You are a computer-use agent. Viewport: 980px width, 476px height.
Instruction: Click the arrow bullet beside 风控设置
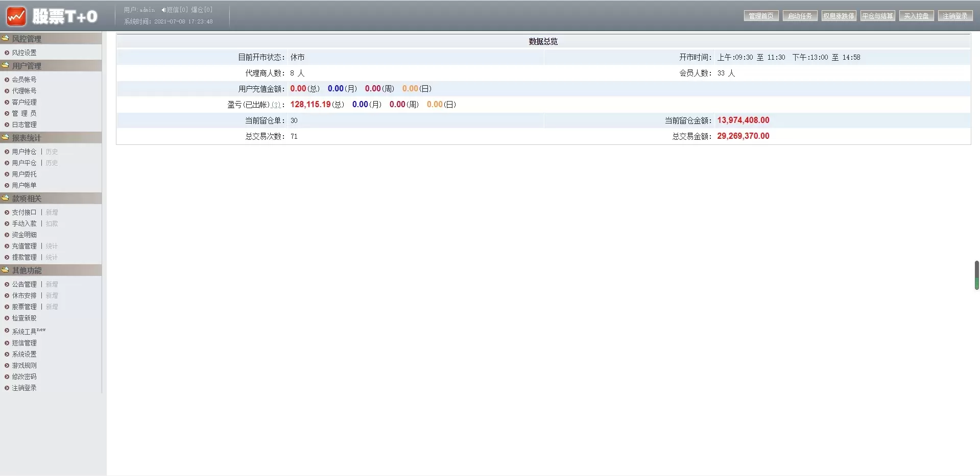(7, 53)
